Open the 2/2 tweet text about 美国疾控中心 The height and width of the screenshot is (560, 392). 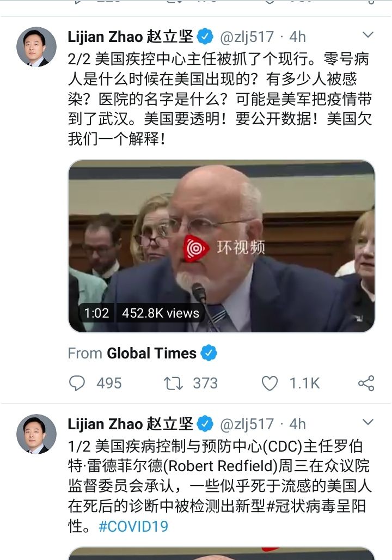point(219,99)
